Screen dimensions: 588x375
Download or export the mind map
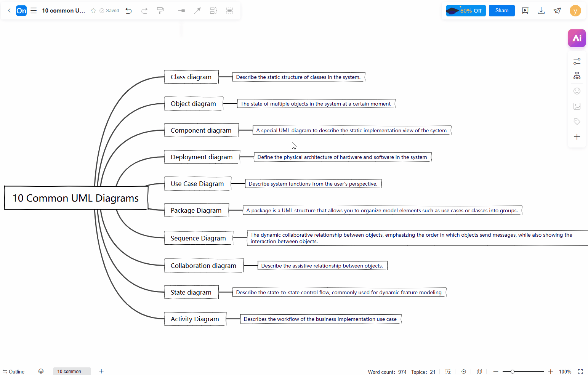point(541,11)
